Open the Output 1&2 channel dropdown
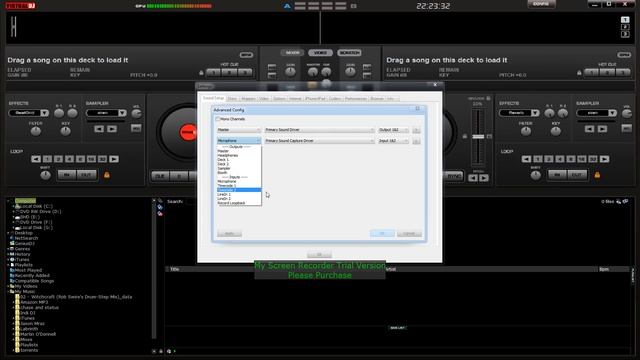This screenshot has width=640, height=360. point(393,130)
